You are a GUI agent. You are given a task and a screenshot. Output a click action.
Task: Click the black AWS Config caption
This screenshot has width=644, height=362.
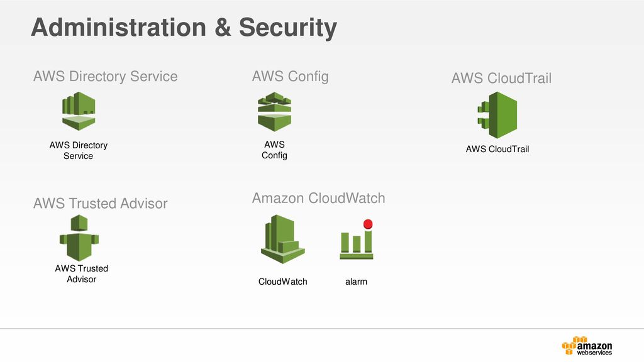point(274,150)
